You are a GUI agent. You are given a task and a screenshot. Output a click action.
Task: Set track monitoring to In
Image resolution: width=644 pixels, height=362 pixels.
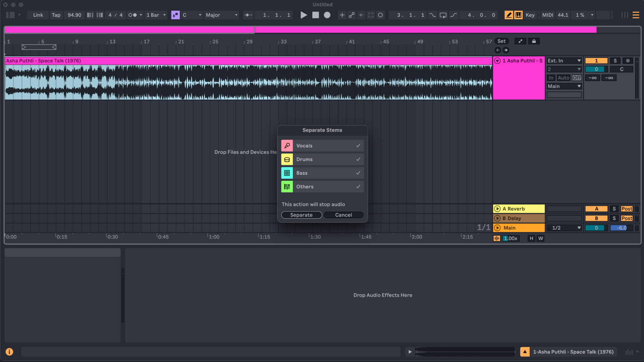click(x=551, y=77)
